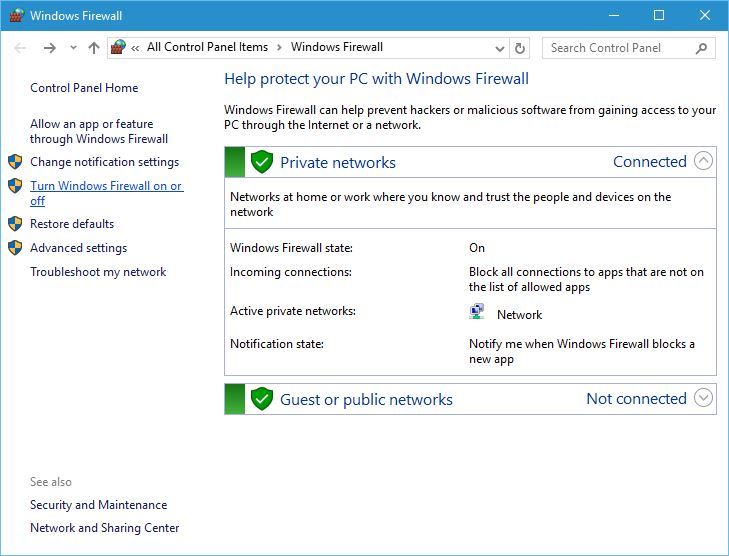Image resolution: width=729 pixels, height=556 pixels.
Task: Open recent locations dropdown arrow
Action: [x=73, y=47]
